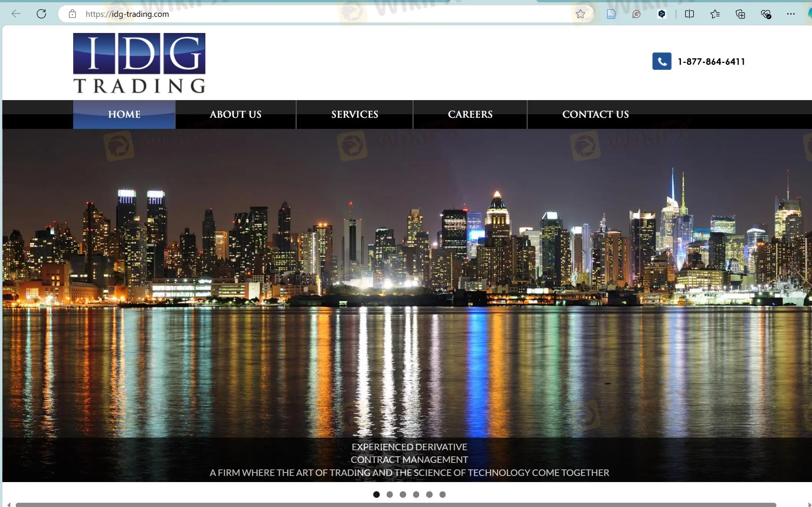Click the IDG Trading logo
The width and height of the screenshot is (812, 507).
point(139,63)
